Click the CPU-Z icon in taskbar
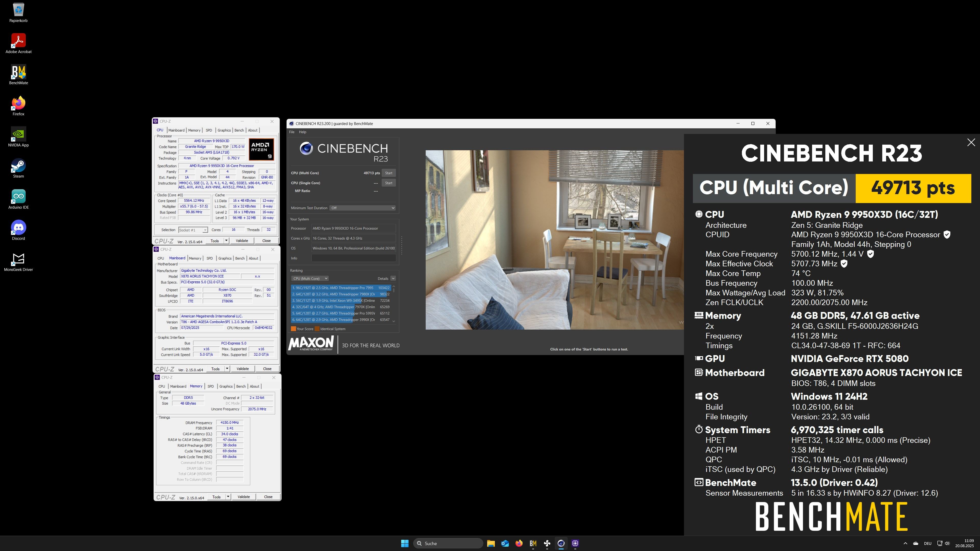Image resolution: width=980 pixels, height=551 pixels. [x=575, y=543]
